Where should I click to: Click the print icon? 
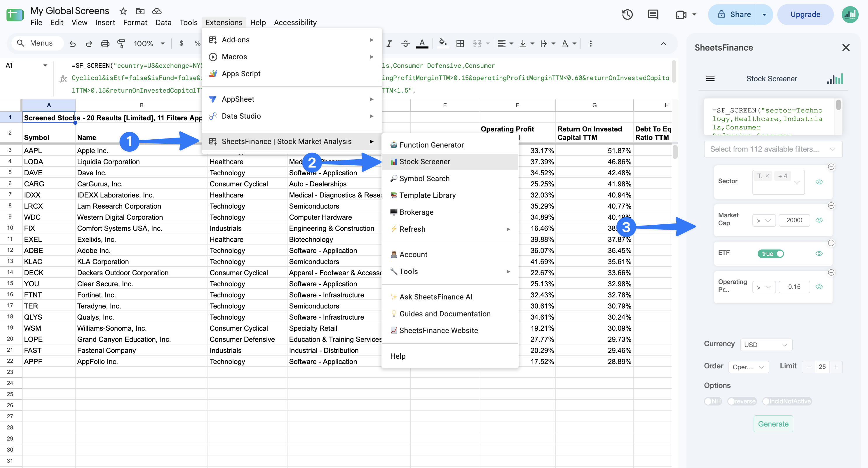click(105, 44)
